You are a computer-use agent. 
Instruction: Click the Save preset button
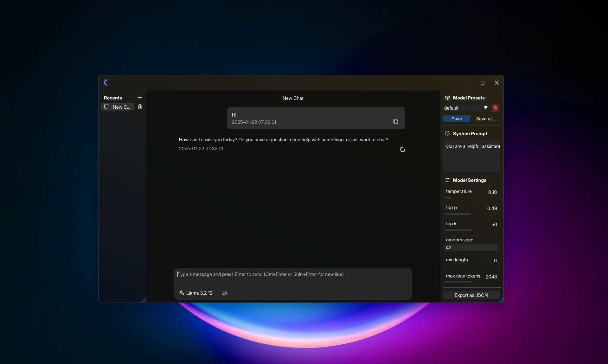(x=457, y=119)
